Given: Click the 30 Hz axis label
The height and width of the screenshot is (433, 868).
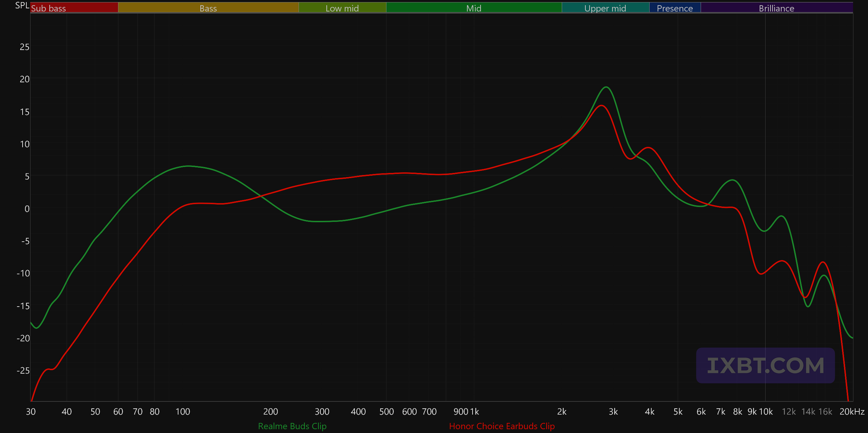Looking at the screenshot, I should point(31,412).
